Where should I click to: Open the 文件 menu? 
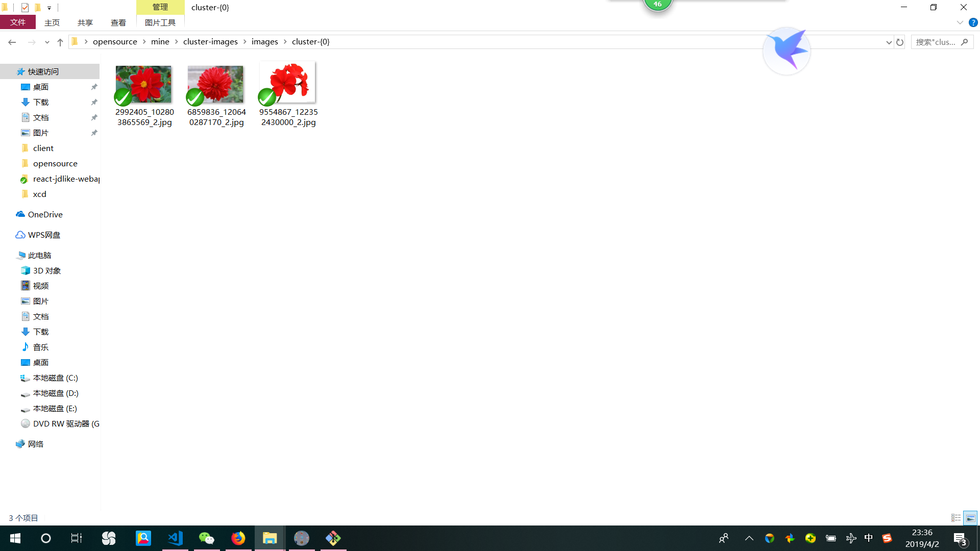[18, 22]
